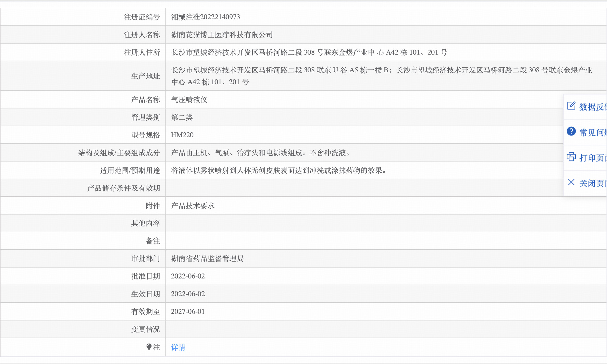The image size is (607, 364).
Task: Open the 详情 link at the bottom
Action: [178, 347]
